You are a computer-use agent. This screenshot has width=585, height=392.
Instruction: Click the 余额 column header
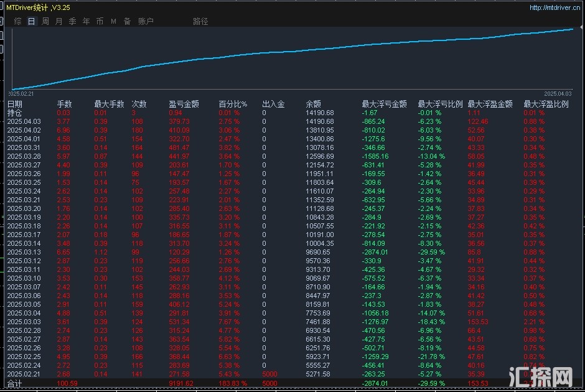click(313, 104)
